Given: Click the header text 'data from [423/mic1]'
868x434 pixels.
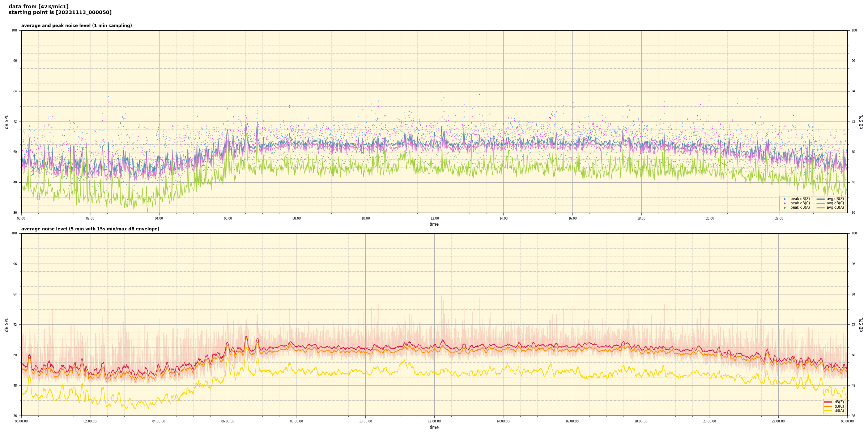Looking at the screenshot, I should pos(38,7).
